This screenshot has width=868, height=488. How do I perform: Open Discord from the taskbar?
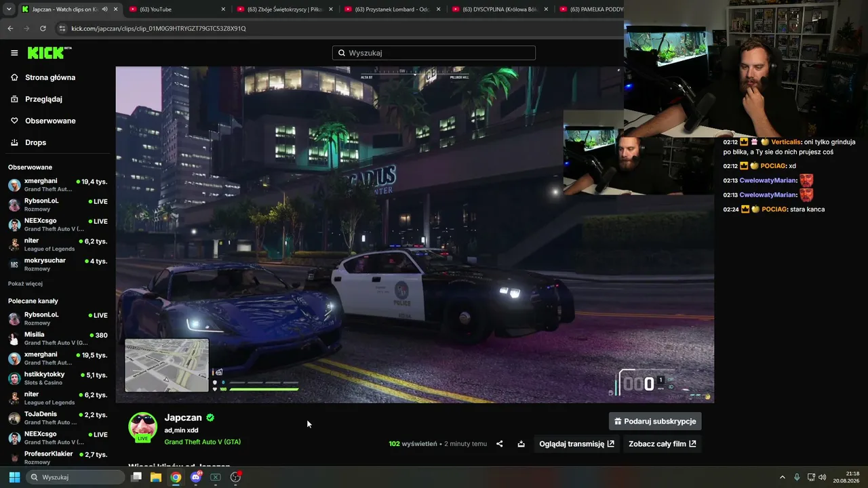point(196,477)
